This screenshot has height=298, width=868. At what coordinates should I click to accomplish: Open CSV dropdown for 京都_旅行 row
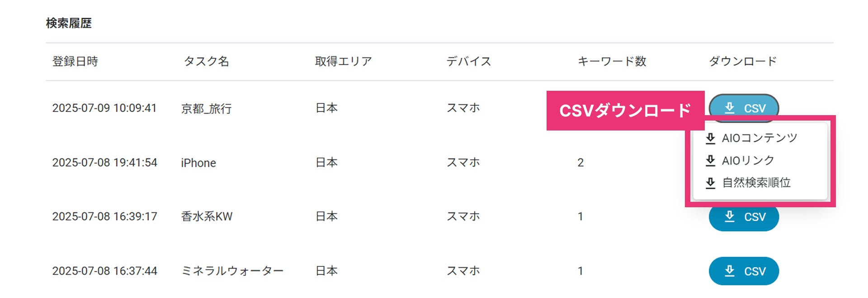click(744, 108)
